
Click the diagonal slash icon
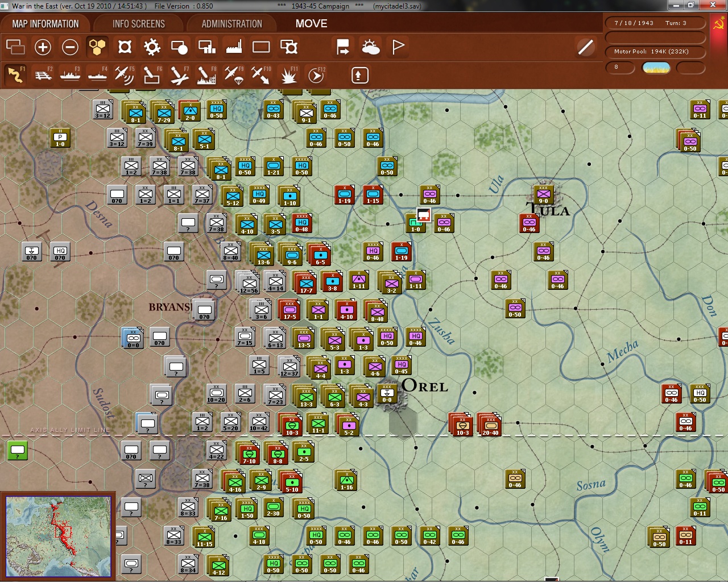click(x=585, y=47)
